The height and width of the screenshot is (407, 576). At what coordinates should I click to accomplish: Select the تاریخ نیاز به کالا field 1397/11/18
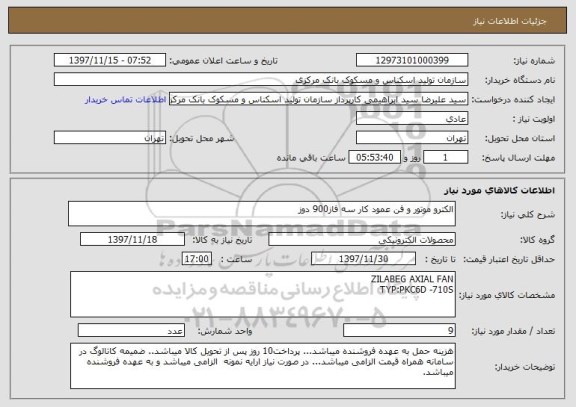(x=132, y=239)
